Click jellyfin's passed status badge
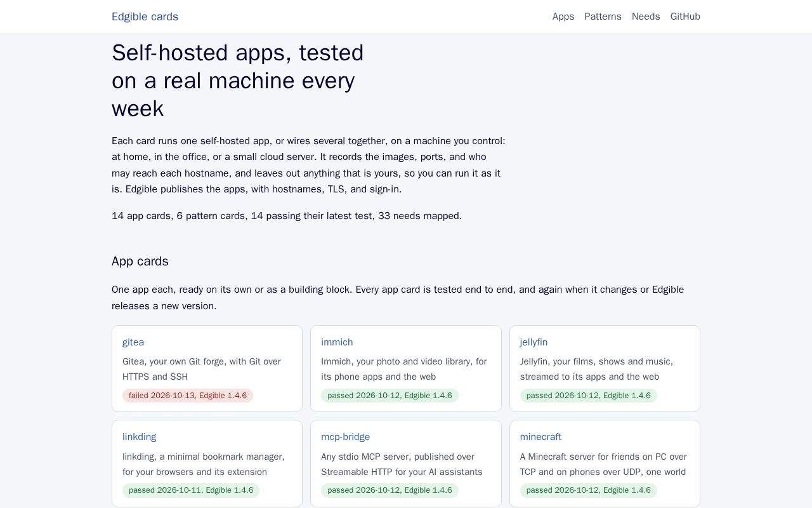Screen dimensions: 812x508 click(588, 396)
